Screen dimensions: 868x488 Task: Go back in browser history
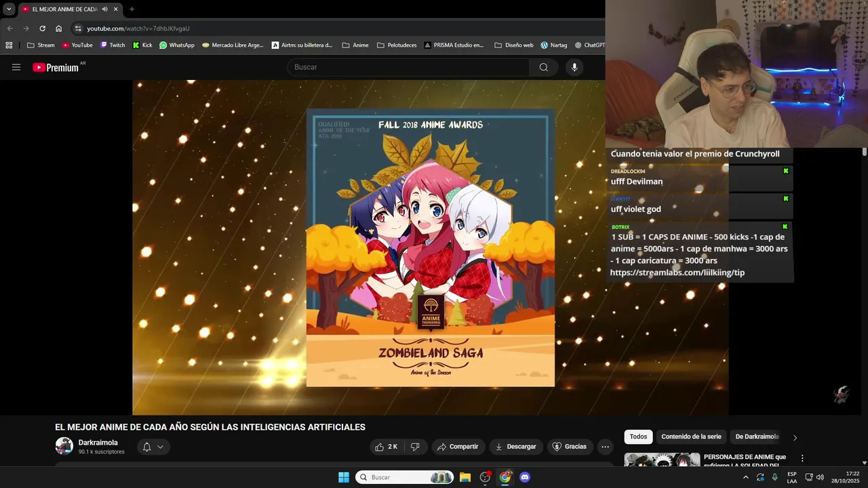coord(9,28)
